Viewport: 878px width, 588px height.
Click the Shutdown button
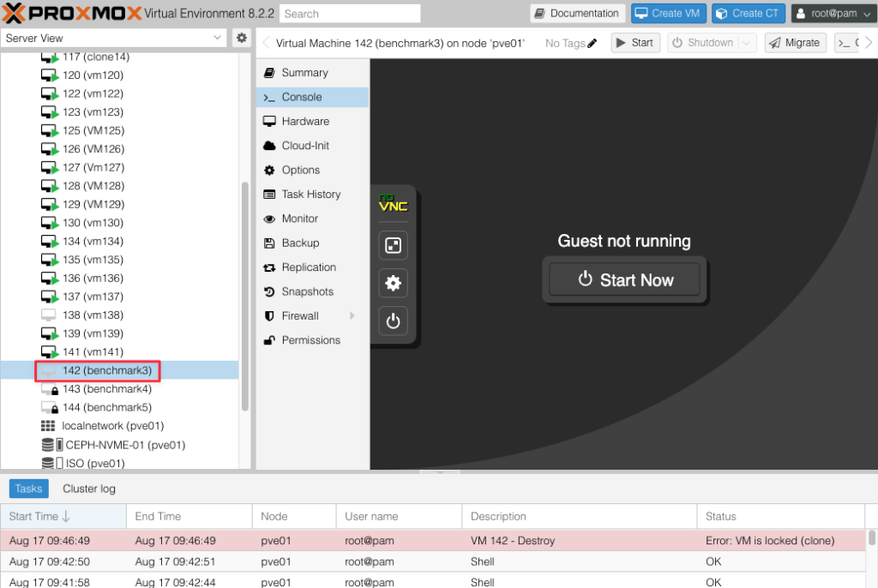point(703,43)
